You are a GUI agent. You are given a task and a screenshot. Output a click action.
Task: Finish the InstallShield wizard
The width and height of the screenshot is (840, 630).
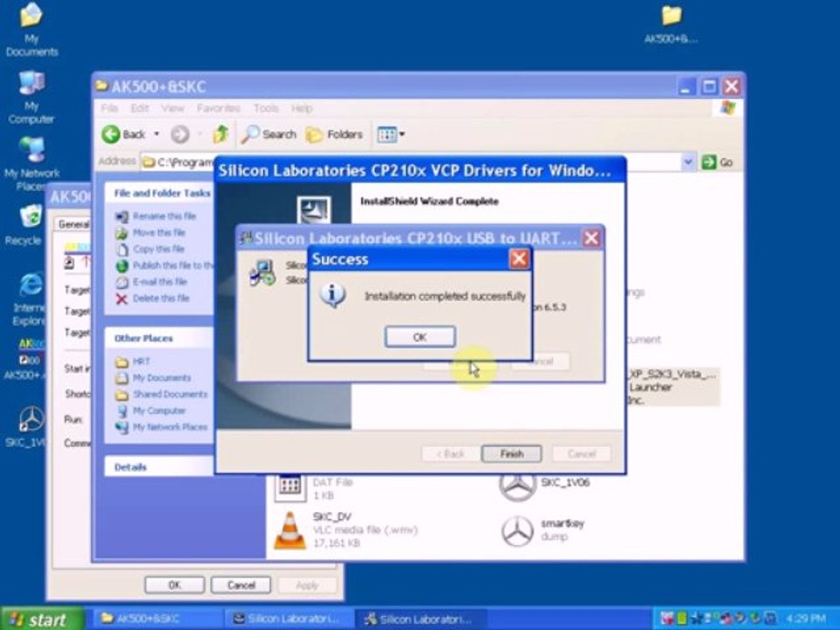pos(512,454)
